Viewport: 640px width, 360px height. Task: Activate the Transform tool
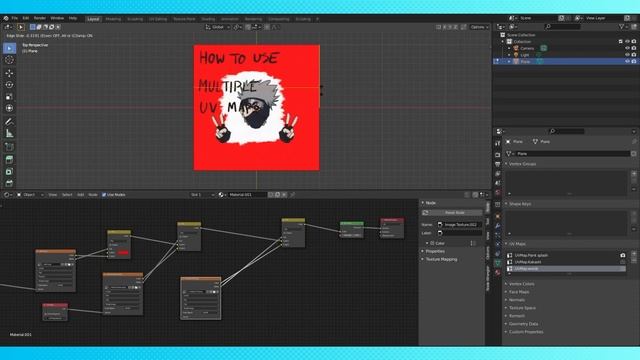[9, 108]
